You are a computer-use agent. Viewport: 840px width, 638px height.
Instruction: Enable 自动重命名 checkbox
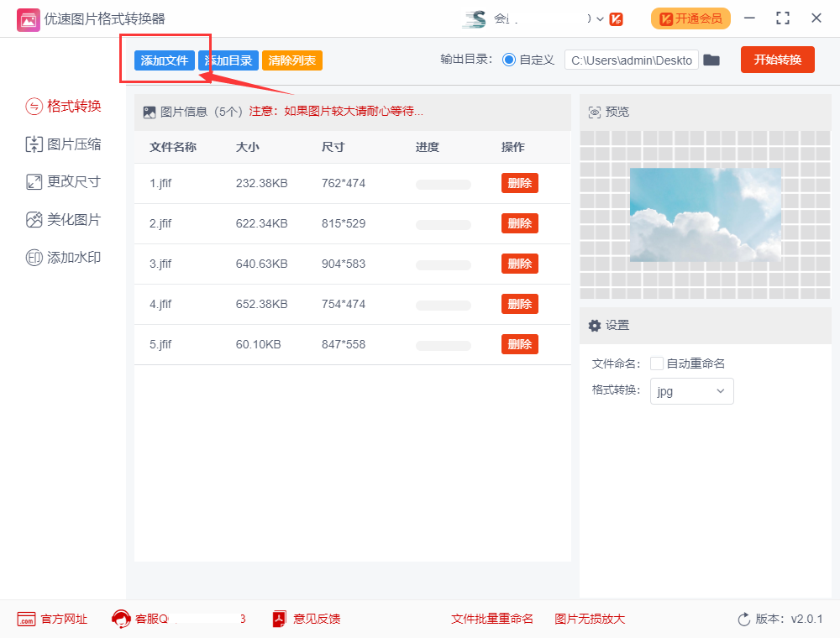654,363
